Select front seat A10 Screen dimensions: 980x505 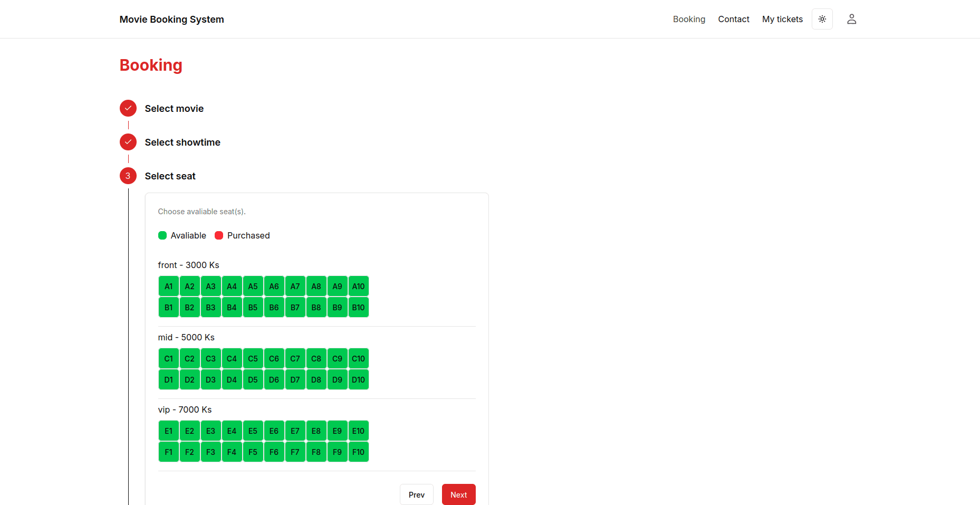(359, 286)
